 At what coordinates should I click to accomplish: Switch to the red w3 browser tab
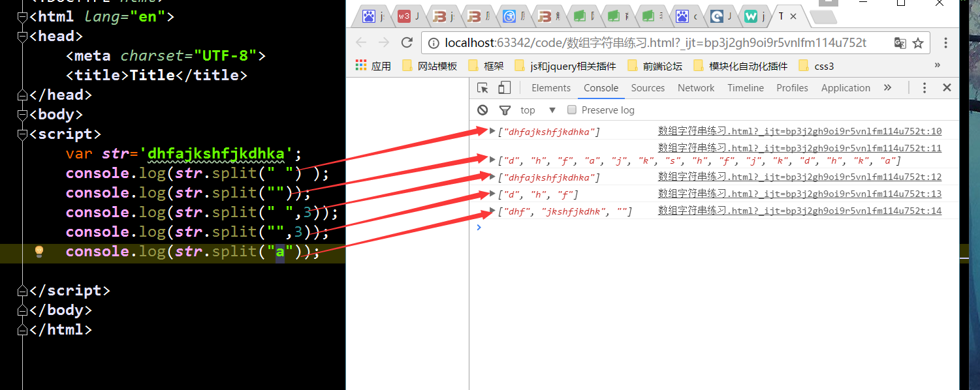(x=407, y=17)
